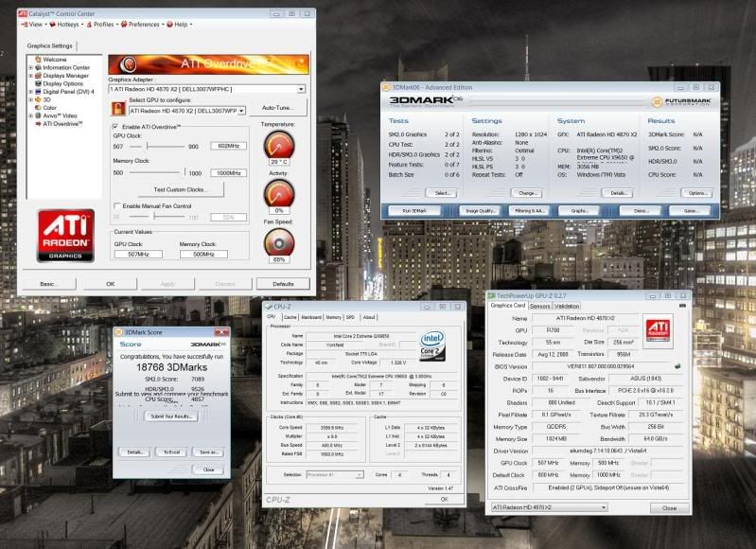Click the ATI Radeon Graphics logo in Catalyst
This screenshot has width=756, height=549.
pyautogui.click(x=65, y=236)
